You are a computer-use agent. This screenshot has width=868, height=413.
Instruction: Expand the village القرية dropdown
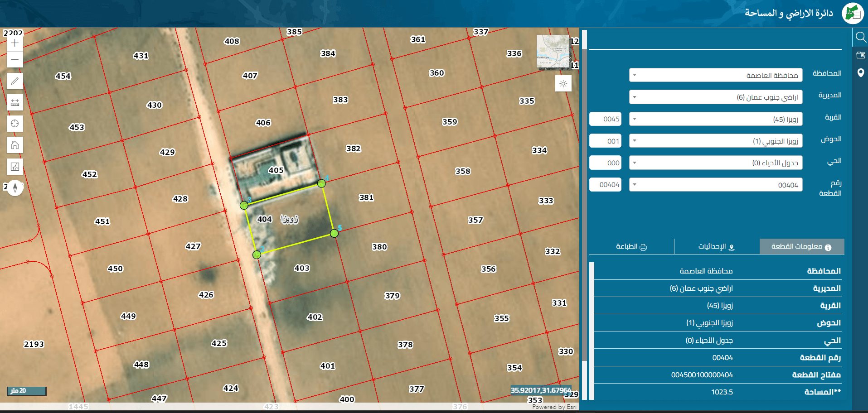click(x=716, y=119)
